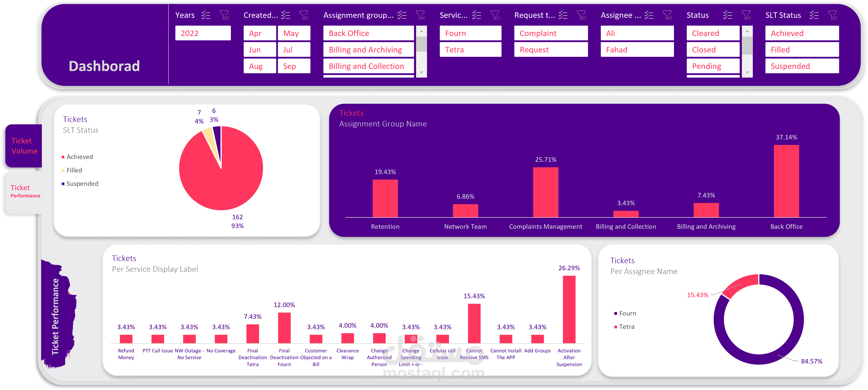Clear filter on SLT Status slicer
Viewport: 868px width, 390px height.
point(832,15)
